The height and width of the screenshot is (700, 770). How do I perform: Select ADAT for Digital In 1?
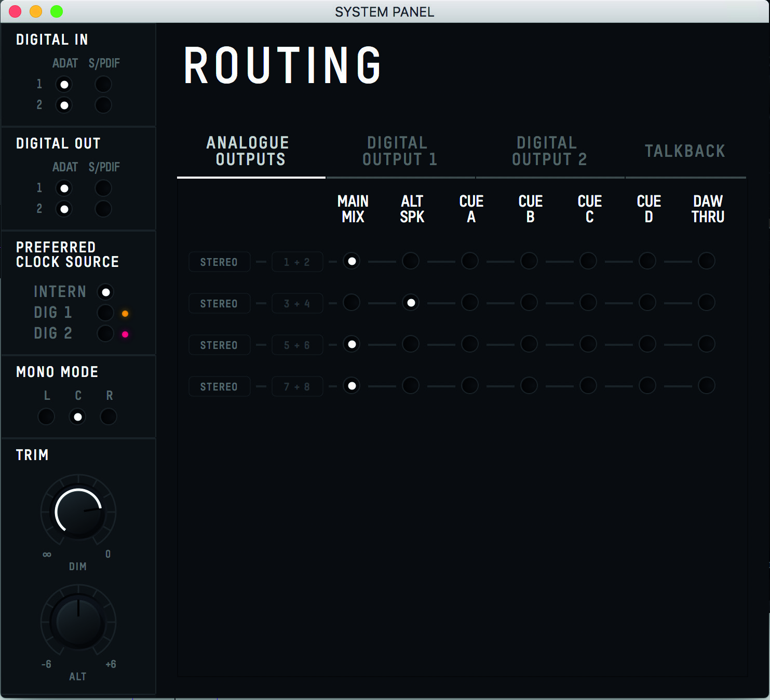click(x=64, y=84)
